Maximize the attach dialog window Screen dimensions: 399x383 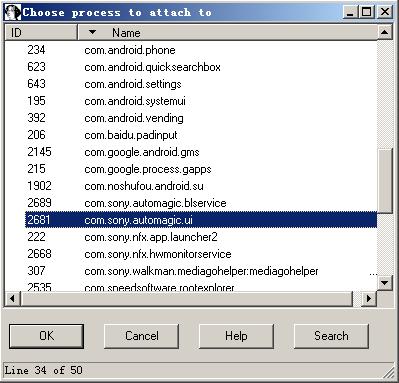367,12
